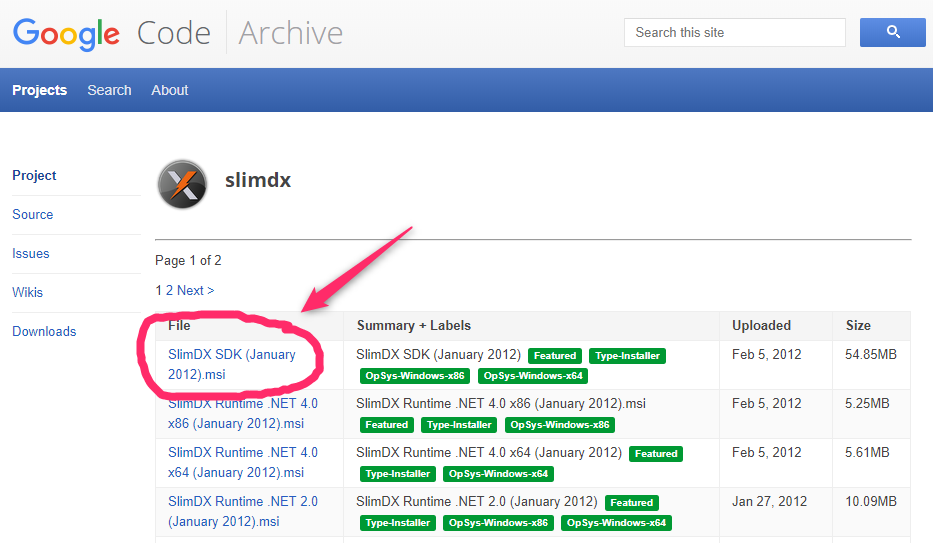Click the Jan 27, 2012 upload date
The image size is (933, 543).
(x=769, y=501)
